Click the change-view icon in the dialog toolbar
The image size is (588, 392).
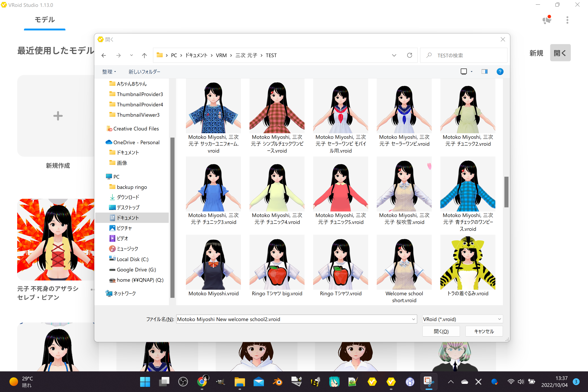(464, 72)
